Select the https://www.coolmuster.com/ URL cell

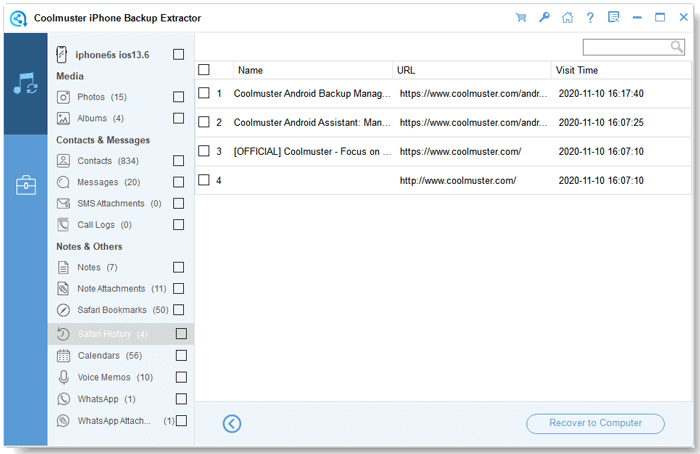pyautogui.click(x=460, y=152)
